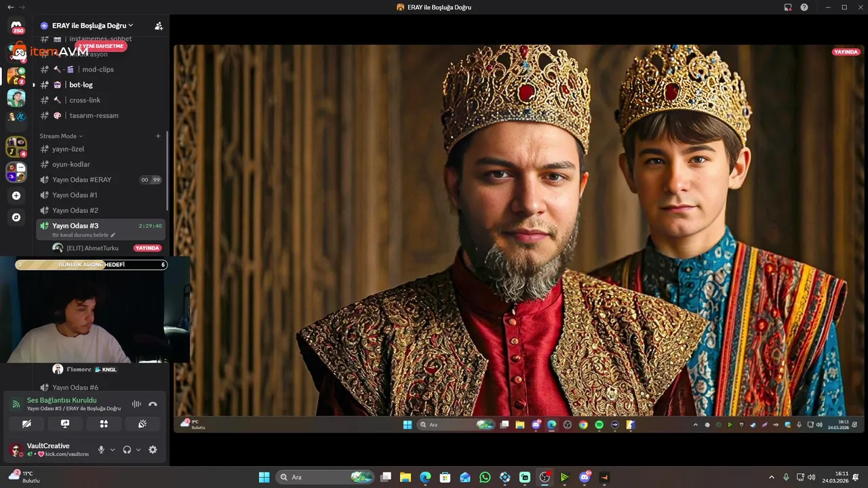
Task: Open the explore discoverable servers compass icon
Action: (x=16, y=218)
